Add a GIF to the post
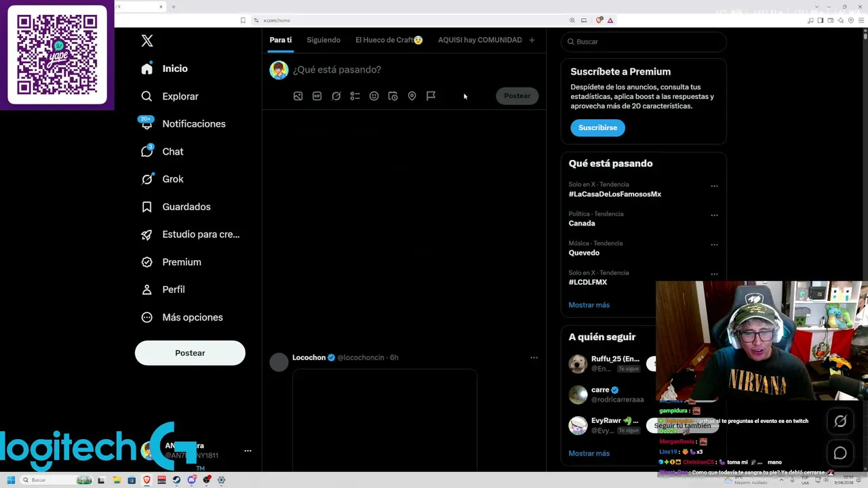The image size is (868, 488). coord(317,96)
